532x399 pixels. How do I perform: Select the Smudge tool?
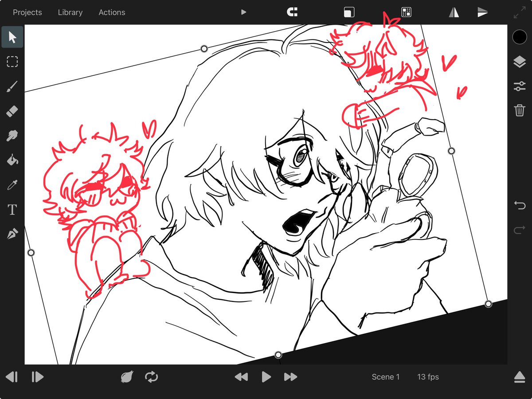[x=12, y=136]
